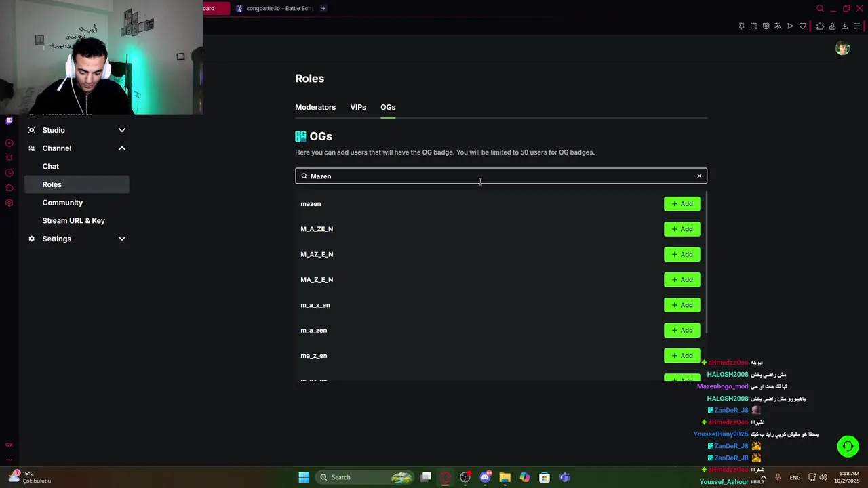Click the ENG language indicator
The height and width of the screenshot is (488, 868).
coord(795,477)
